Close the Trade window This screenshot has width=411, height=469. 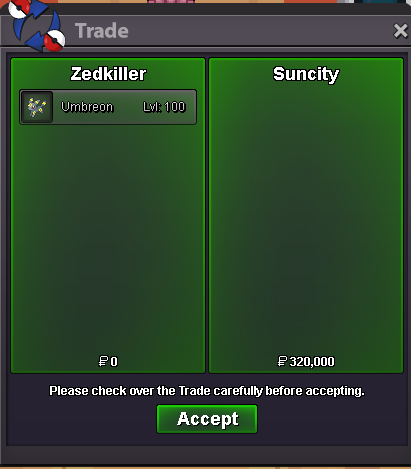point(400,31)
